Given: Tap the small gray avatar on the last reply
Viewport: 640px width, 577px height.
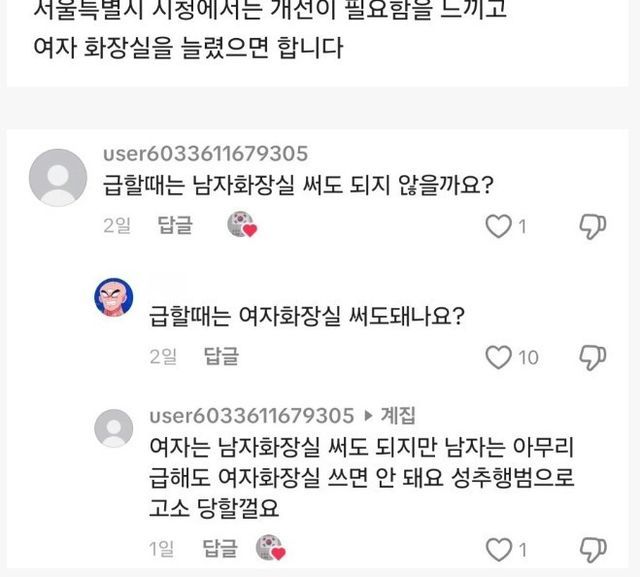Looking at the screenshot, I should point(114,428).
